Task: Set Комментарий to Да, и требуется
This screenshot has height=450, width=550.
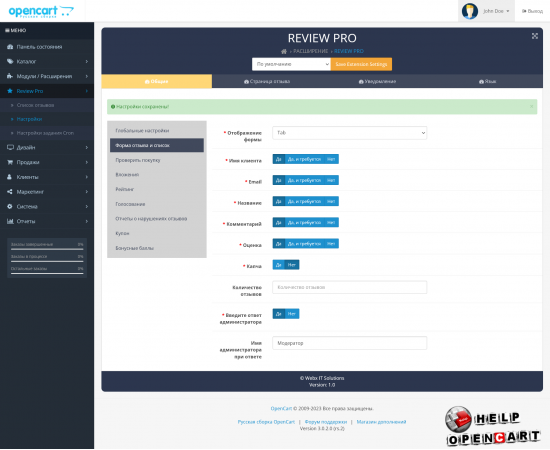Action: 304,222
